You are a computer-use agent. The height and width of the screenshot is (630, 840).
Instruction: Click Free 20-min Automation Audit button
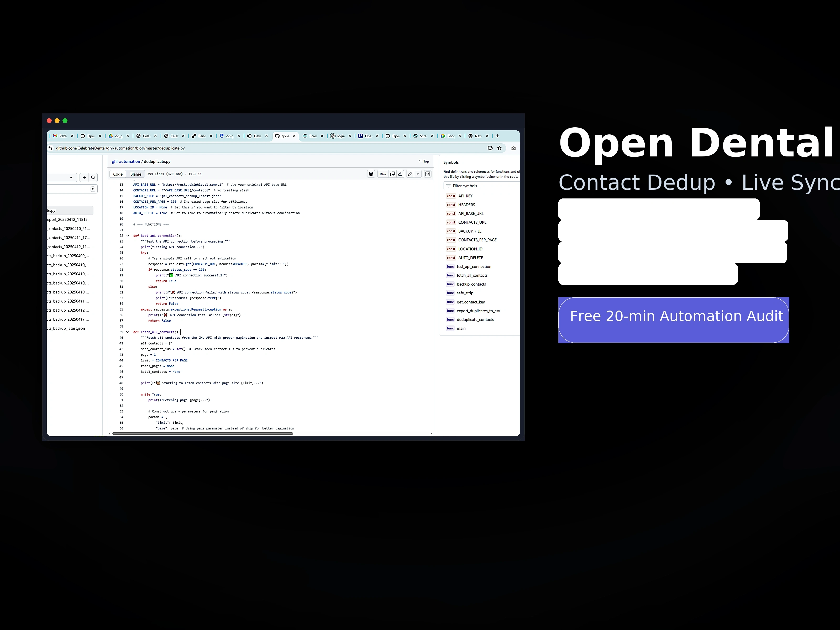click(x=673, y=320)
